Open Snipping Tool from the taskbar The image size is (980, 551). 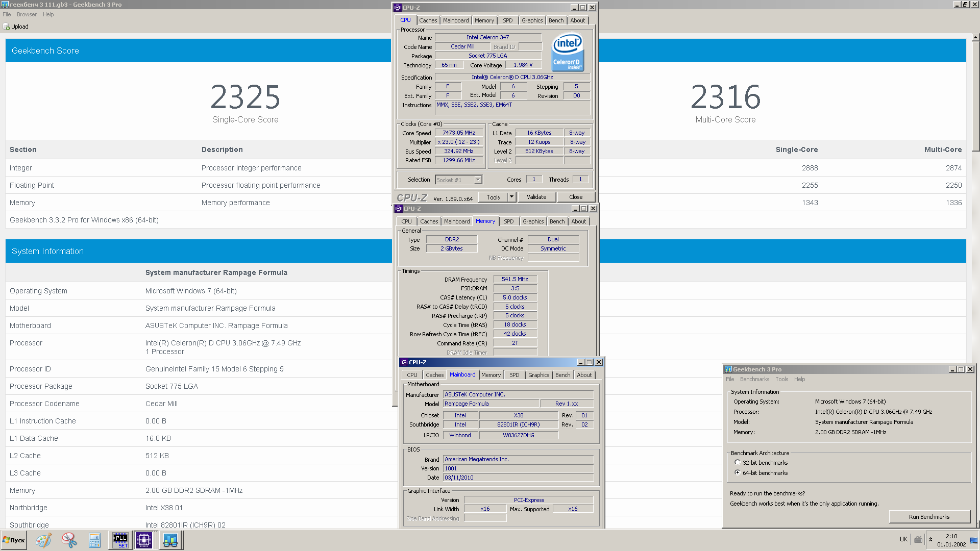[x=69, y=540]
